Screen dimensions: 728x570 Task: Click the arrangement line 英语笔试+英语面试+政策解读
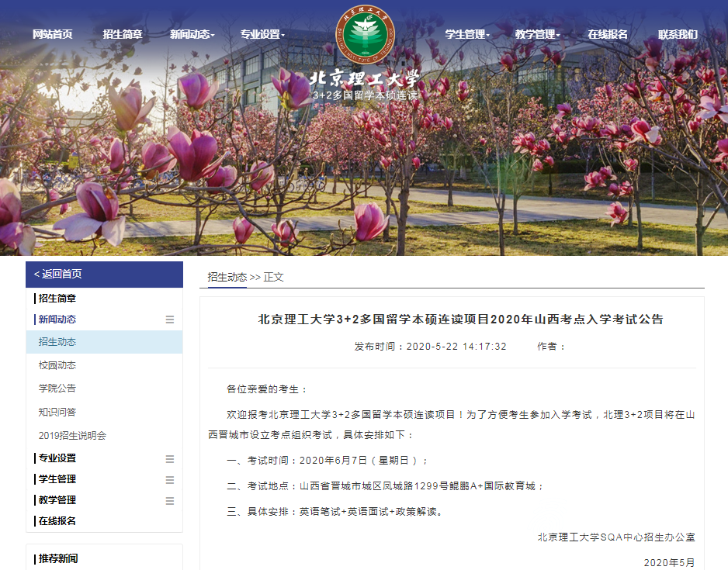click(335, 512)
